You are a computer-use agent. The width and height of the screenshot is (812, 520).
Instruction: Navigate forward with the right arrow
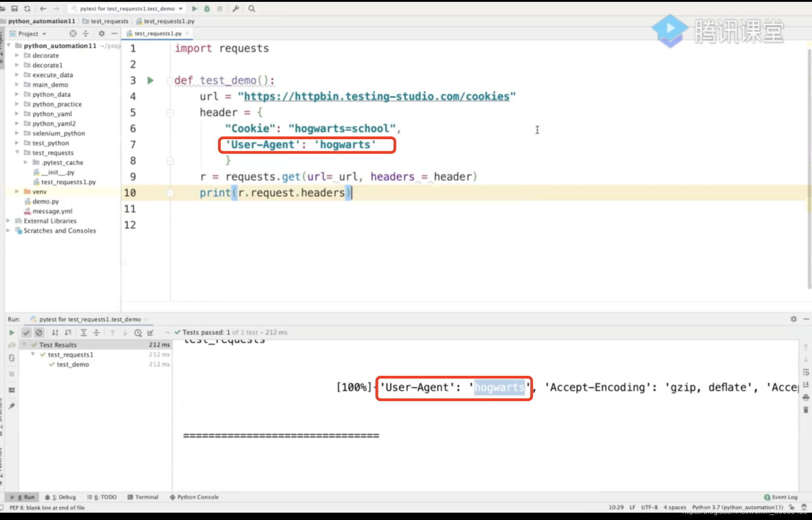point(56,9)
